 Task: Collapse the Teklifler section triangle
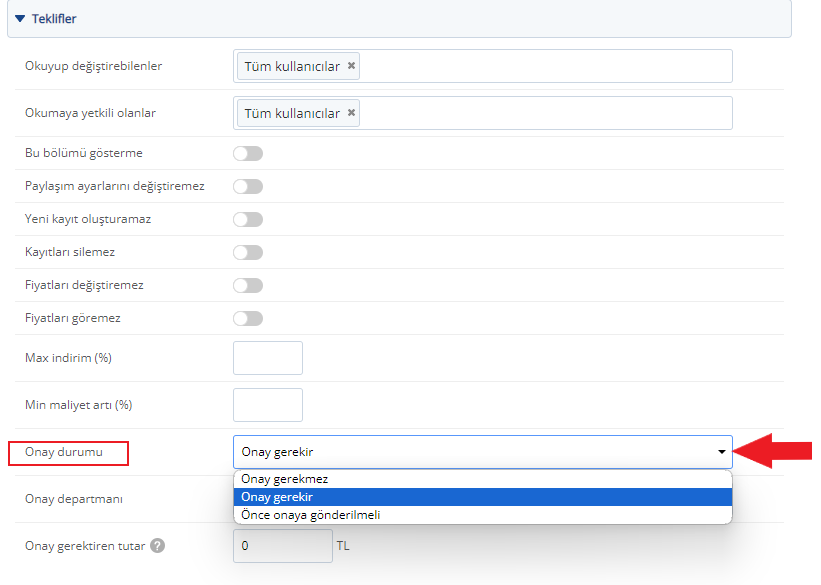[20, 19]
